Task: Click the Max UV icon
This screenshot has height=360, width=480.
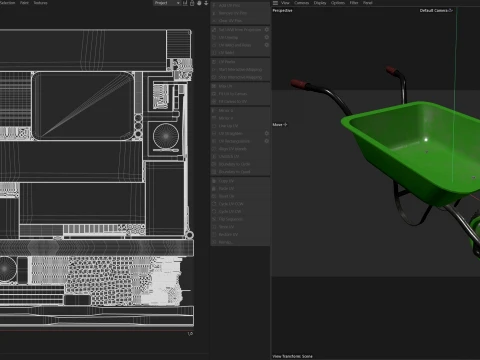Action: pyautogui.click(x=214, y=86)
